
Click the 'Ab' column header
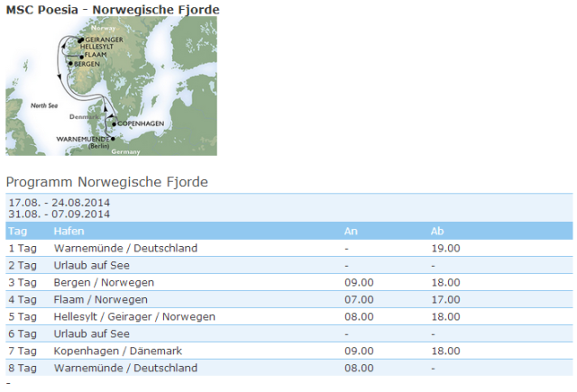437,231
